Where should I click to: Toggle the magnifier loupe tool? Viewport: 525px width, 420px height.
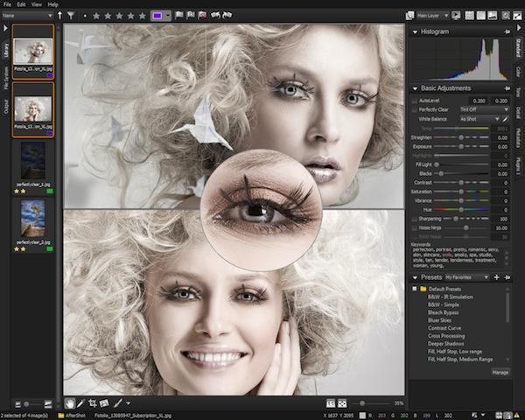click(506, 16)
